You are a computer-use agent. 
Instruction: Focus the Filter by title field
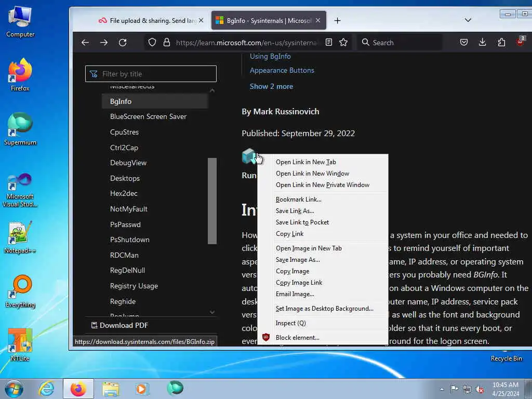point(151,74)
